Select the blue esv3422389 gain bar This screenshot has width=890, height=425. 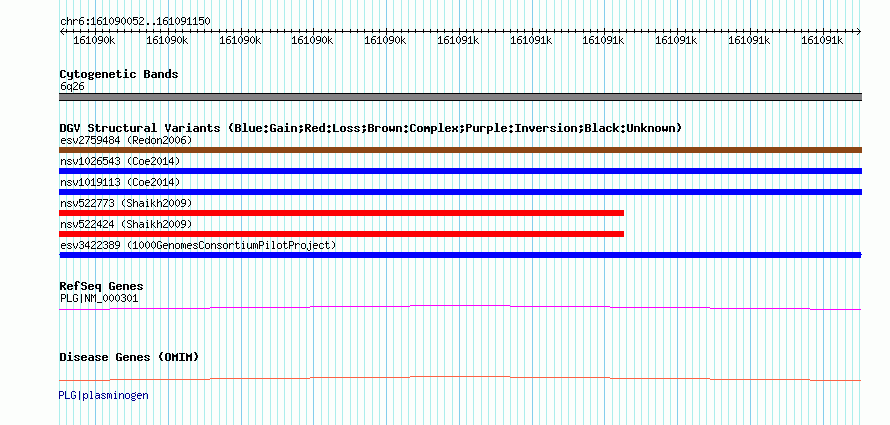click(x=460, y=255)
